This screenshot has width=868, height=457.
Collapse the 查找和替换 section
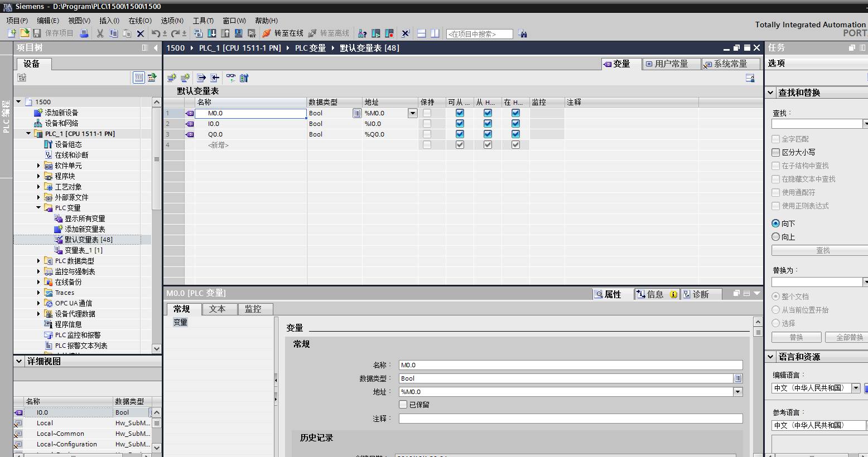770,93
